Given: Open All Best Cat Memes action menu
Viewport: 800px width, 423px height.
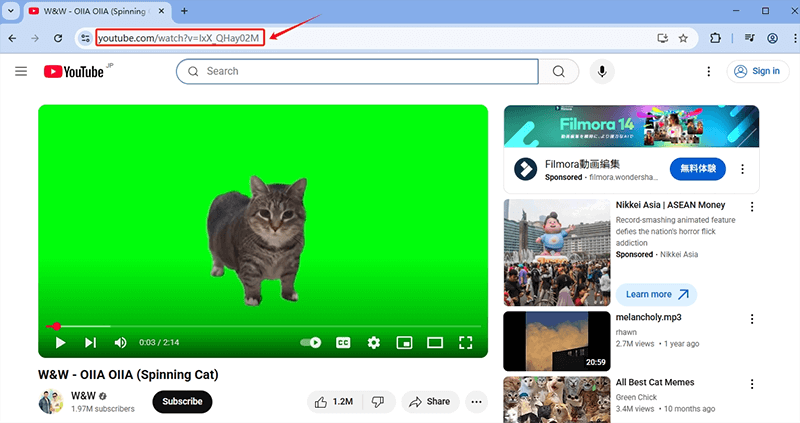Looking at the screenshot, I should point(752,384).
